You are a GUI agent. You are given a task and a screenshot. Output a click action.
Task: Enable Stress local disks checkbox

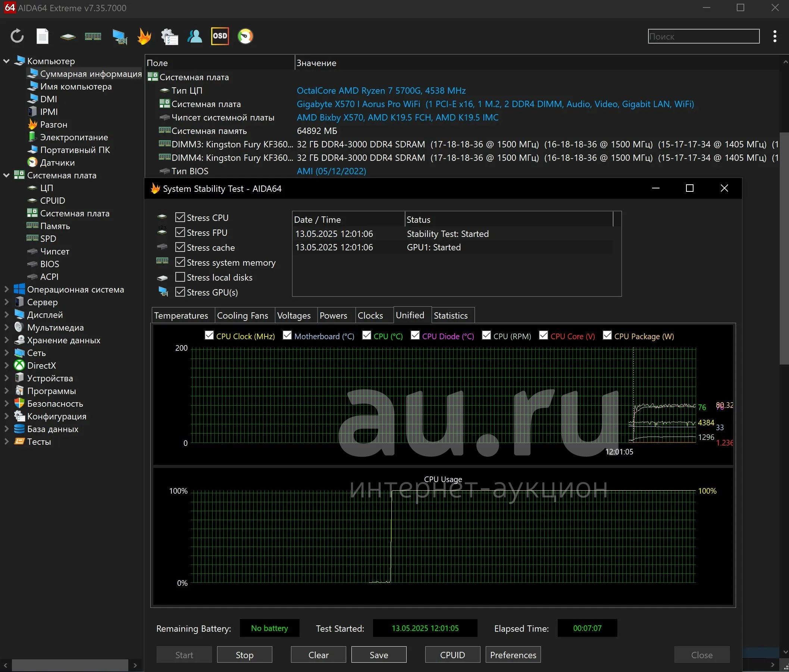180,277
